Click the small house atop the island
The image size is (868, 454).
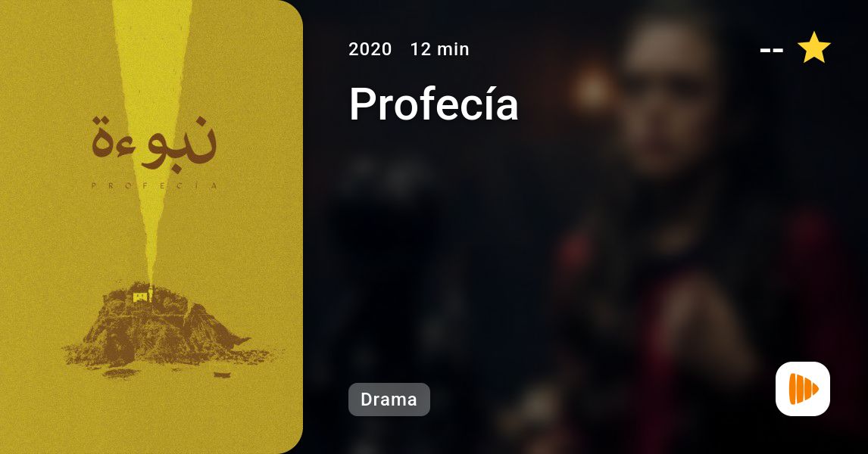tap(142, 294)
